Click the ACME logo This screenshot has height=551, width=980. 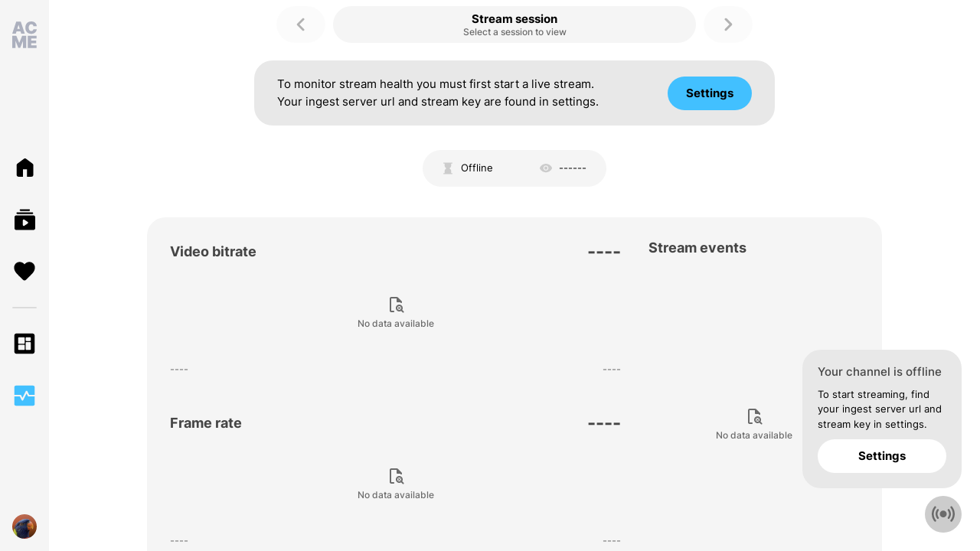point(24,35)
